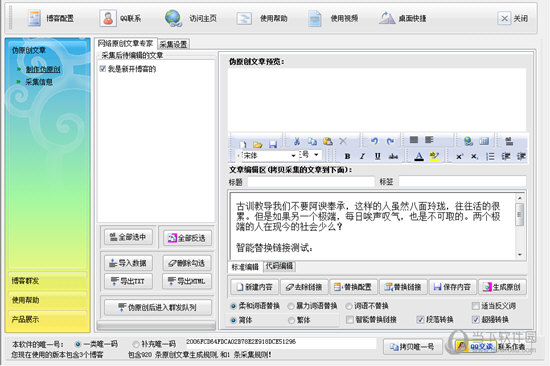This screenshot has width=550, height=366.
Task: Click the left-align text icon
Action: 429,140
